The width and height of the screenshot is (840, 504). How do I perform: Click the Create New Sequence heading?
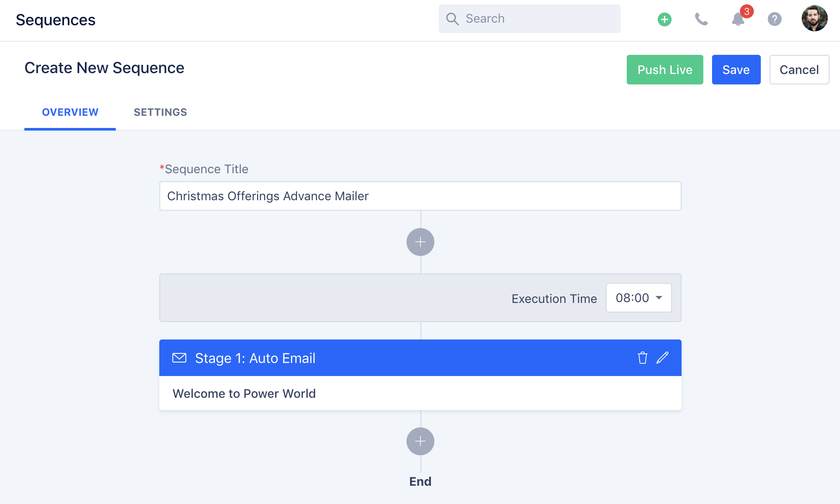pos(104,68)
